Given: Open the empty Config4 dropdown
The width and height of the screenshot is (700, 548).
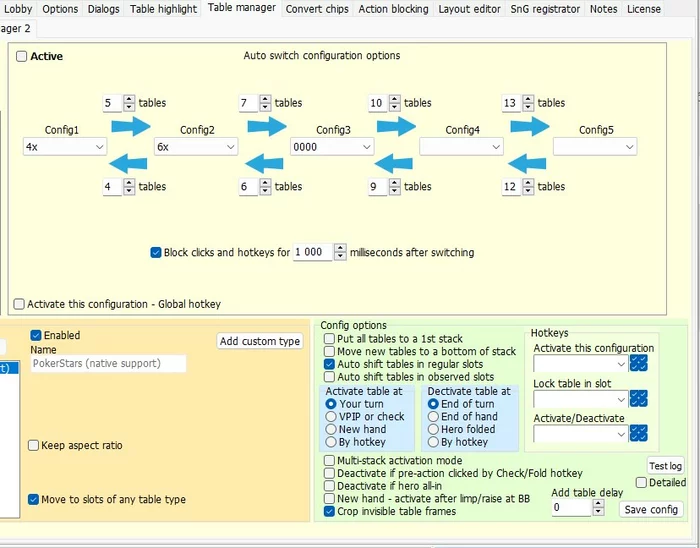Looking at the screenshot, I should [x=461, y=147].
